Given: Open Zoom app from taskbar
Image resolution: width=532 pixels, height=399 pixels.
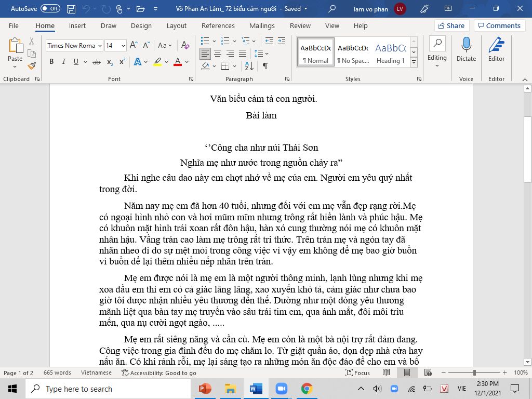Looking at the screenshot, I should [281, 389].
